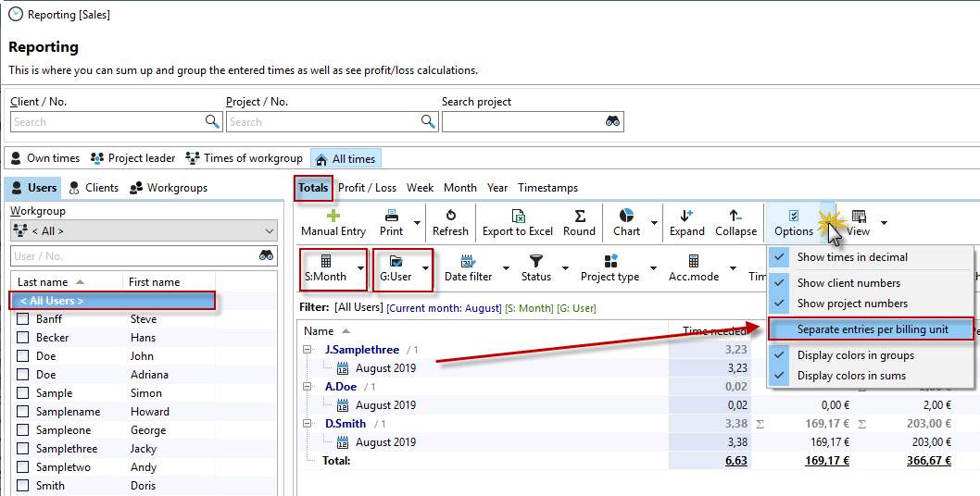
Task: Open the S:Month dropdown arrow
Action: point(360,269)
